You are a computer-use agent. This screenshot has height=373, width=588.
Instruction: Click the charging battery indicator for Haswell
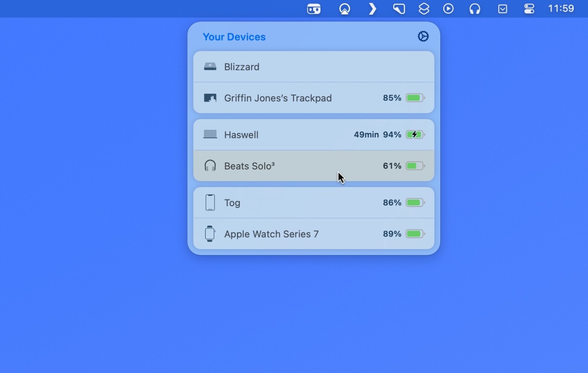pyautogui.click(x=415, y=135)
